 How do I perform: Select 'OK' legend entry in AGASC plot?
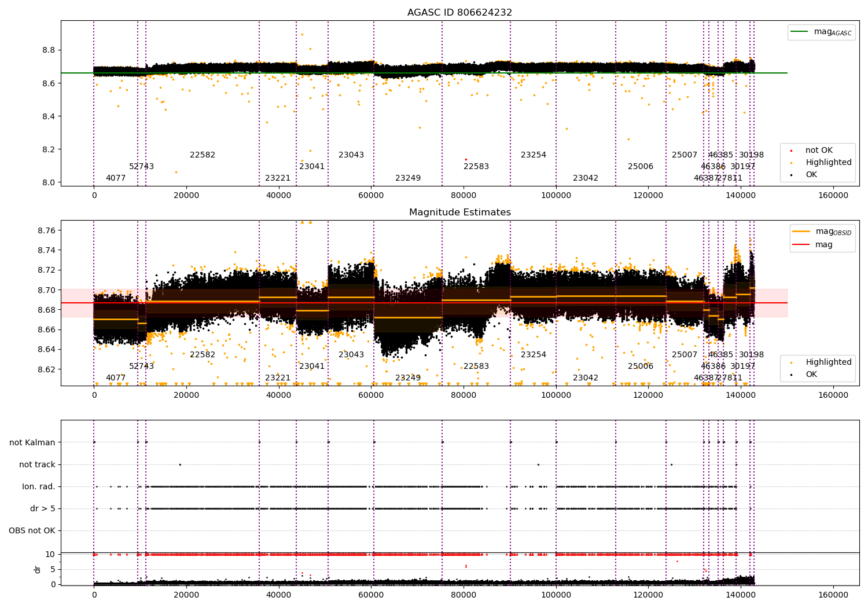(804, 174)
